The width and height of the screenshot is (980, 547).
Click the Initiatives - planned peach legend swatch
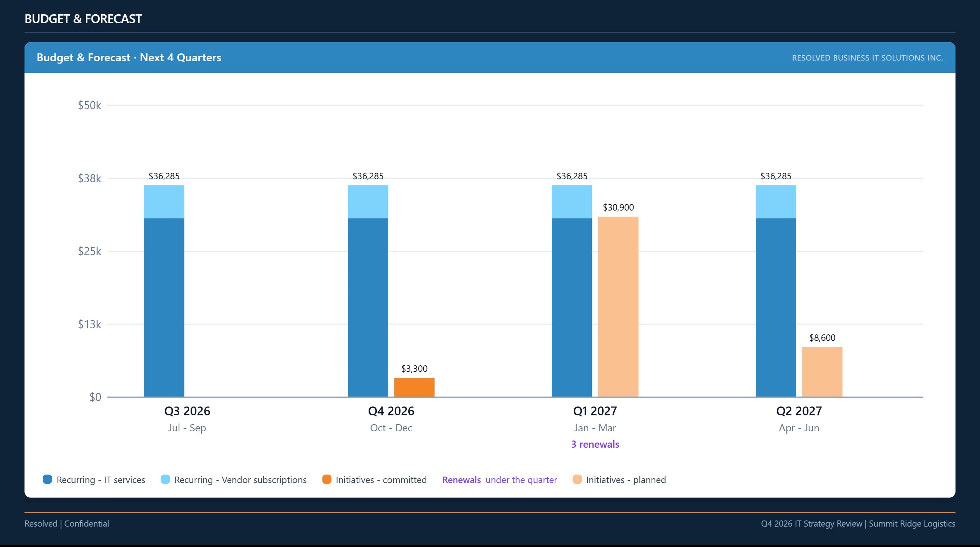(577, 479)
